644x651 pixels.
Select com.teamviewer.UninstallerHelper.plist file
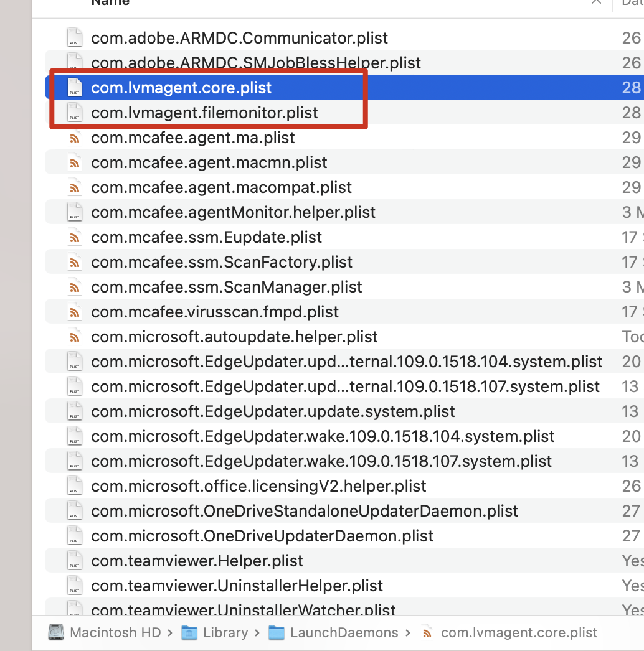237,586
